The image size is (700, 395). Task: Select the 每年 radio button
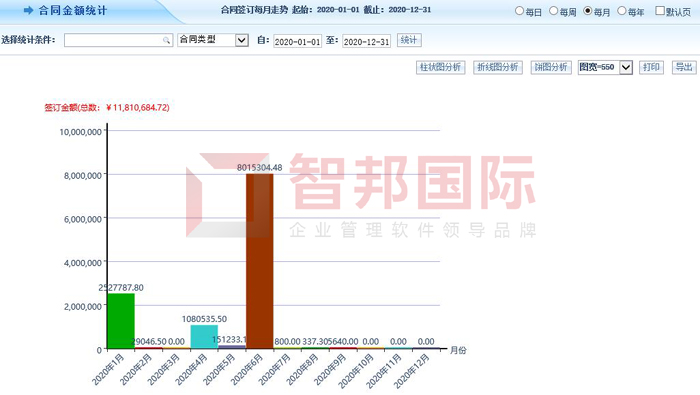click(621, 11)
